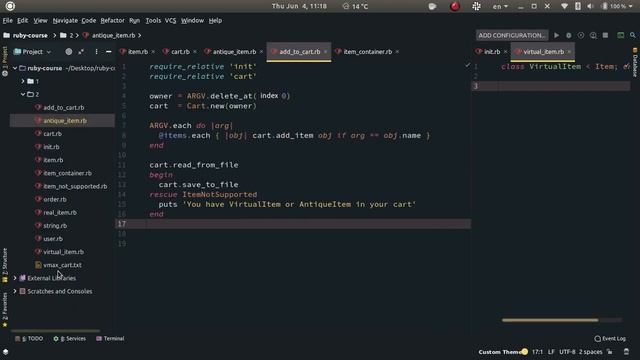Open the Structure side tool window
Screen dimensions: 640x360
point(5,265)
